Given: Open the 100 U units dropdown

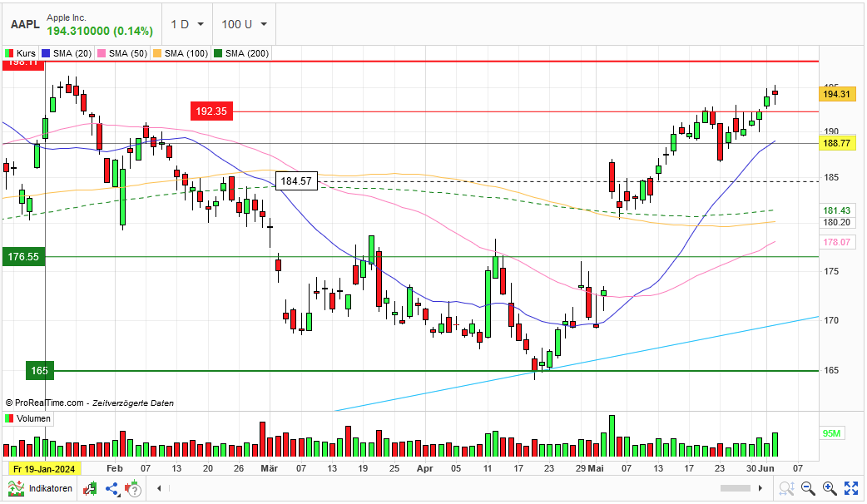Looking at the screenshot, I should [245, 24].
